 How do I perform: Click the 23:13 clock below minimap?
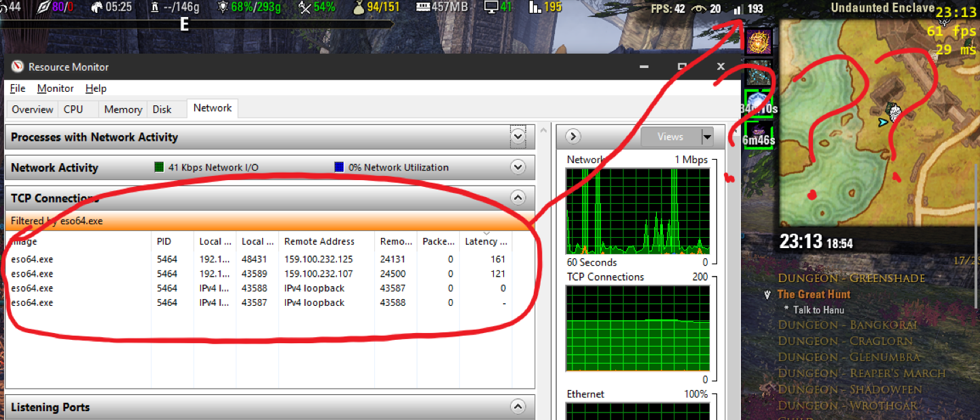(x=801, y=241)
